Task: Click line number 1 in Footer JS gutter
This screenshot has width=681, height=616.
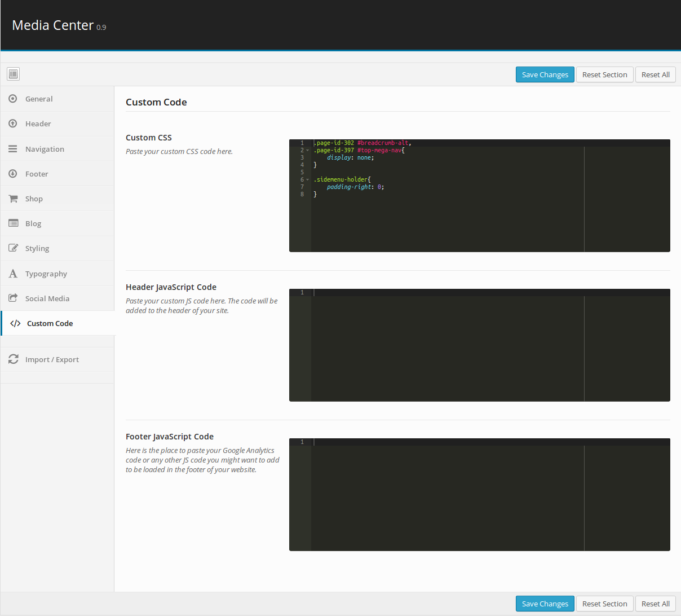Action: [x=302, y=442]
